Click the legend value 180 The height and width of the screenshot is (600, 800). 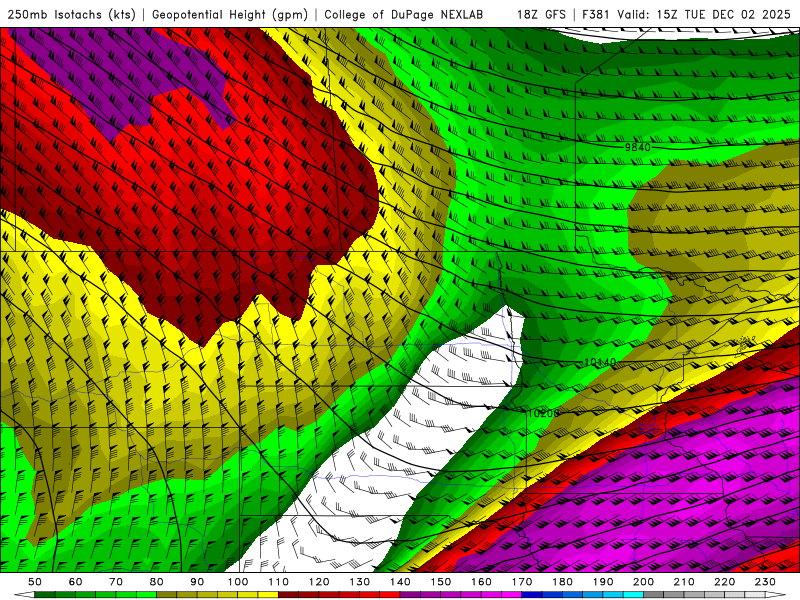pyautogui.click(x=562, y=582)
